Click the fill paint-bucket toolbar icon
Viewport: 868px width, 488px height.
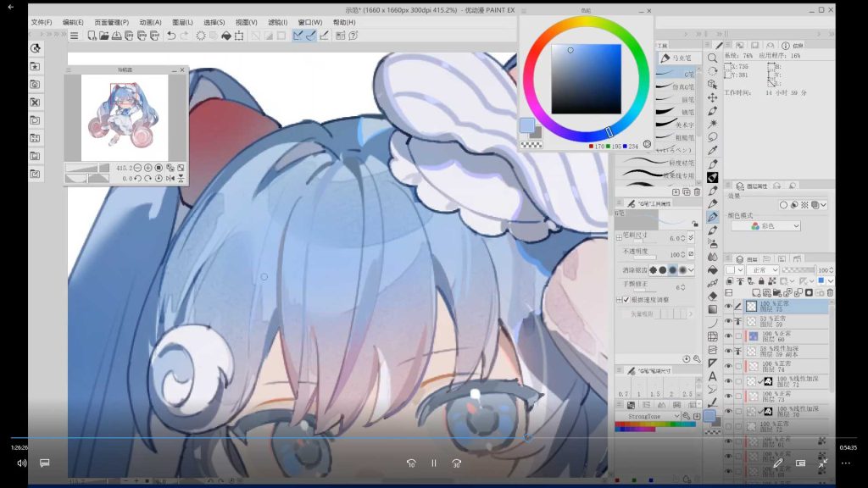click(226, 36)
